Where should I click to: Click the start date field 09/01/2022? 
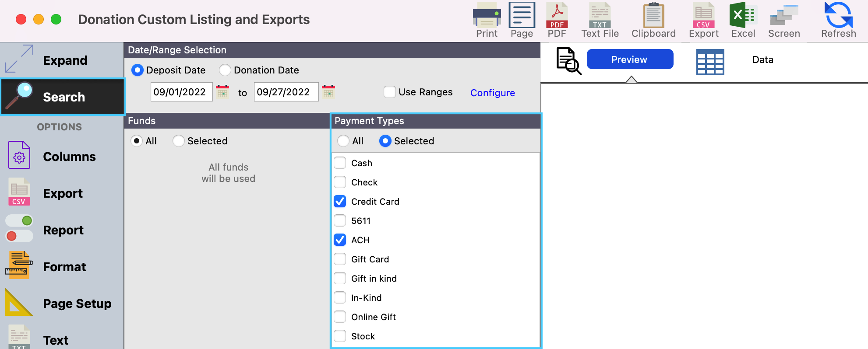[x=181, y=92]
